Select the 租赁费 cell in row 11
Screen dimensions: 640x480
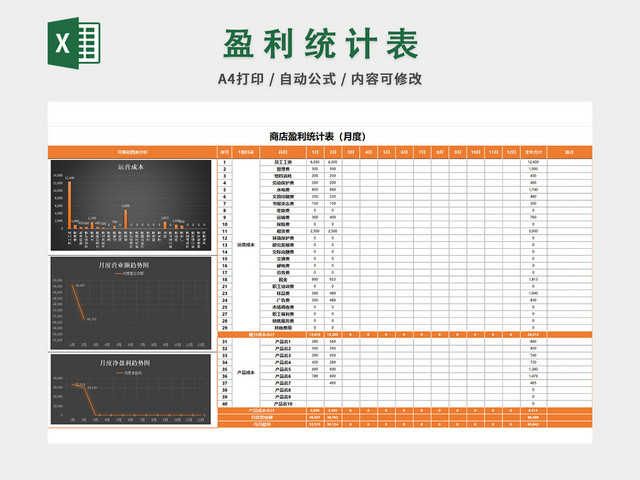point(283,231)
